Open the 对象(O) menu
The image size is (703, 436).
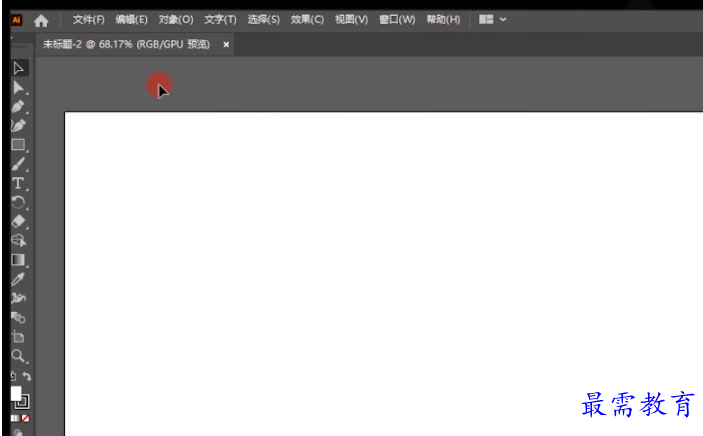coord(176,20)
